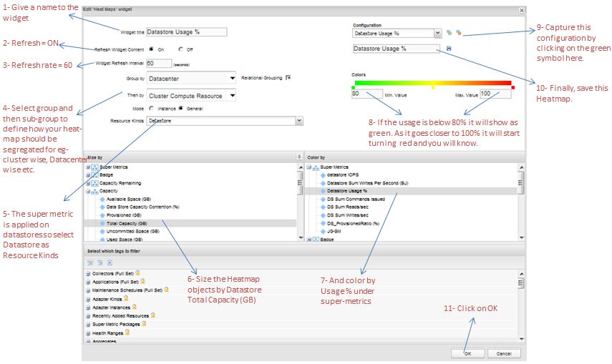This screenshot has width=612, height=364.
Task: Toggle the Relational Grouping checkbox
Action: point(288,77)
